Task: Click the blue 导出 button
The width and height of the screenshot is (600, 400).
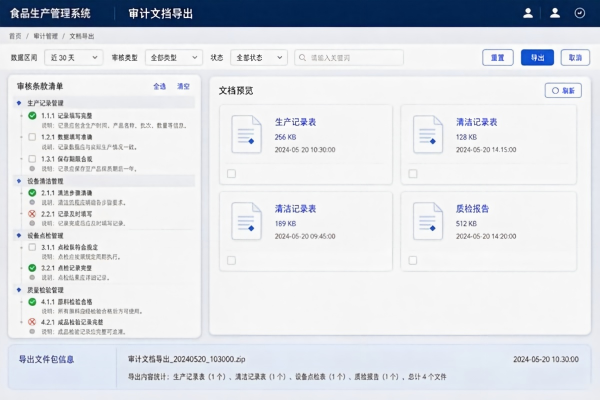Action: point(537,58)
